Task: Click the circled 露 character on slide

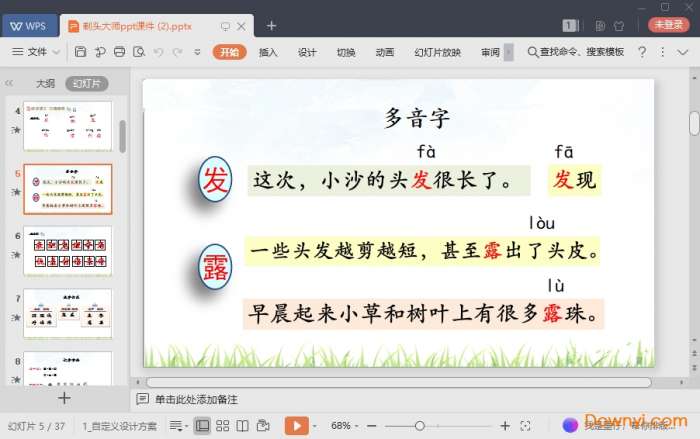Action: (x=215, y=267)
